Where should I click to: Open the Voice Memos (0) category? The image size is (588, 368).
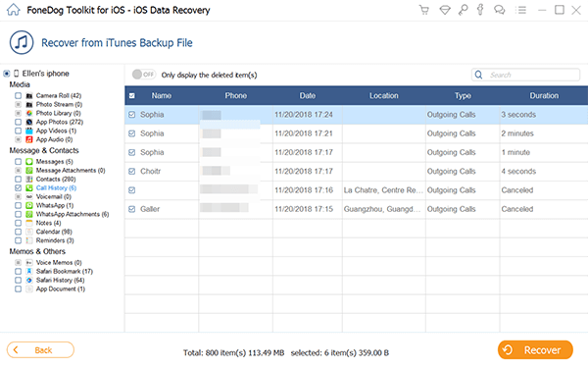click(x=59, y=262)
